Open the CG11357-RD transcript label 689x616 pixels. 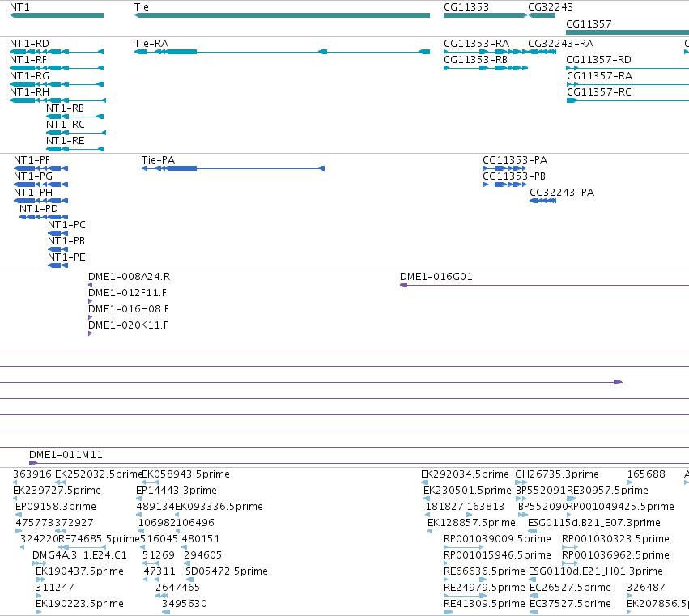click(x=599, y=60)
